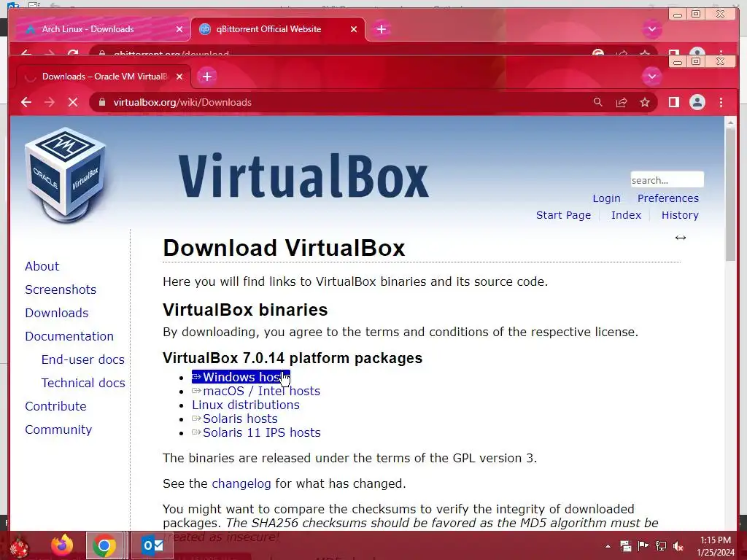Click the VirtualBox cube logo

point(65,175)
